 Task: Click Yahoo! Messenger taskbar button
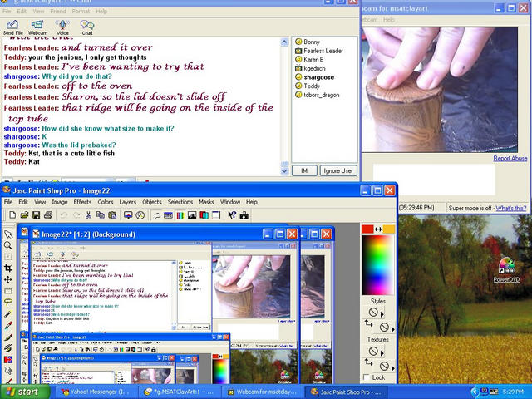point(96,392)
